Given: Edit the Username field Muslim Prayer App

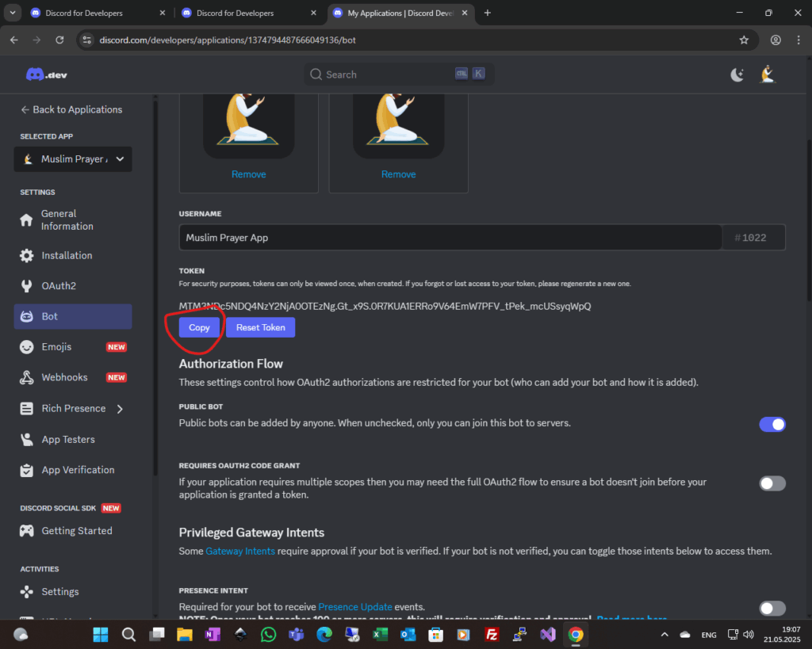Looking at the screenshot, I should pos(450,238).
